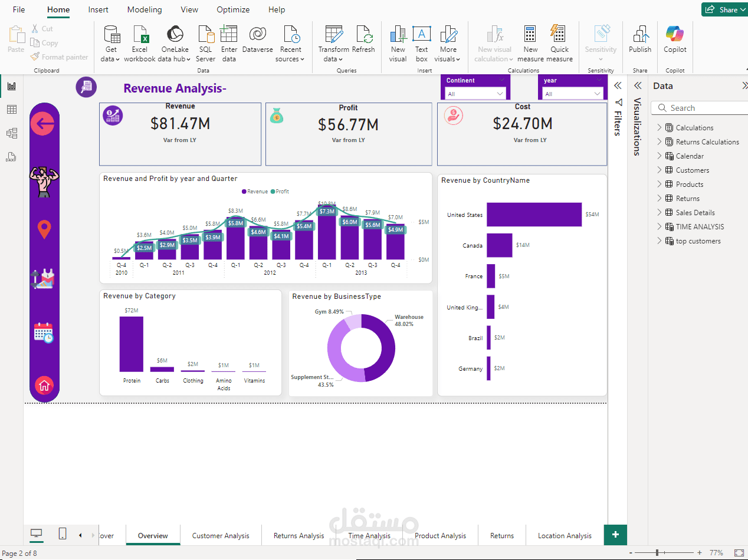
Task: Open the View ribbon tab
Action: (x=189, y=9)
